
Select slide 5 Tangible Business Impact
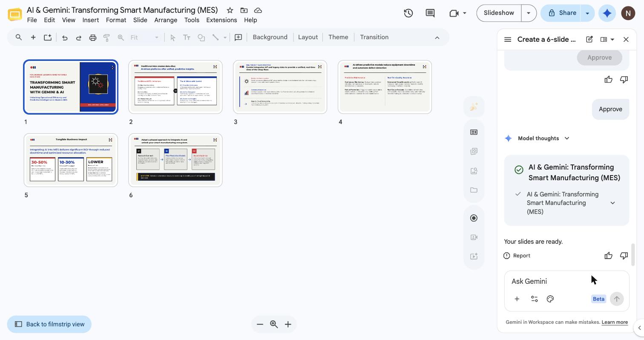click(x=71, y=160)
